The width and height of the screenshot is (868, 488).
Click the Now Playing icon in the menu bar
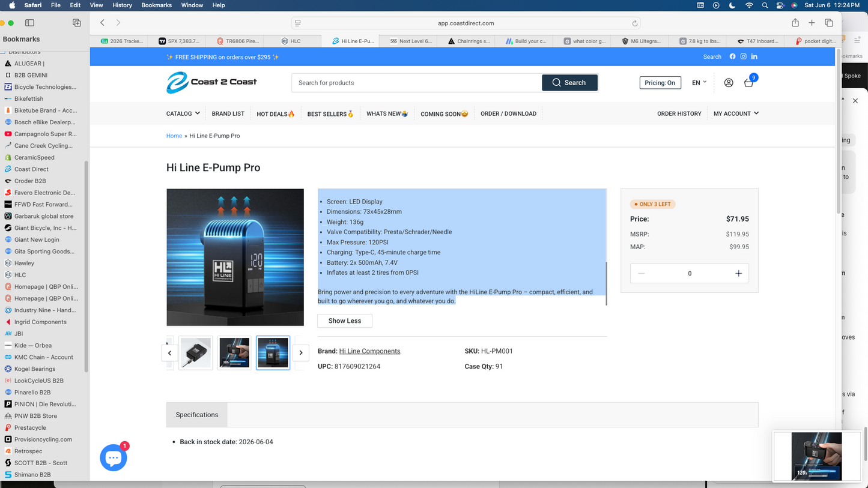(716, 5)
